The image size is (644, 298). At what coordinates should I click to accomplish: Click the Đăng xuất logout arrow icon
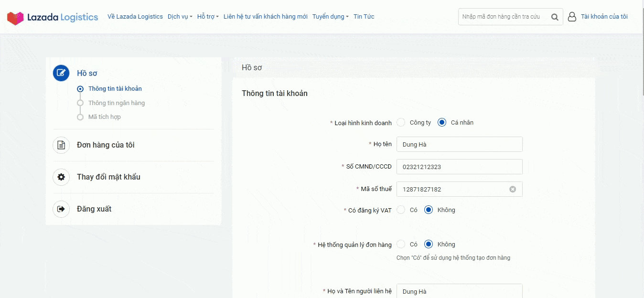click(61, 209)
